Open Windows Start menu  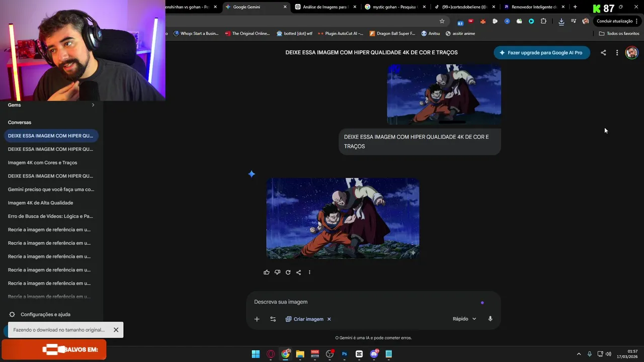click(256, 354)
